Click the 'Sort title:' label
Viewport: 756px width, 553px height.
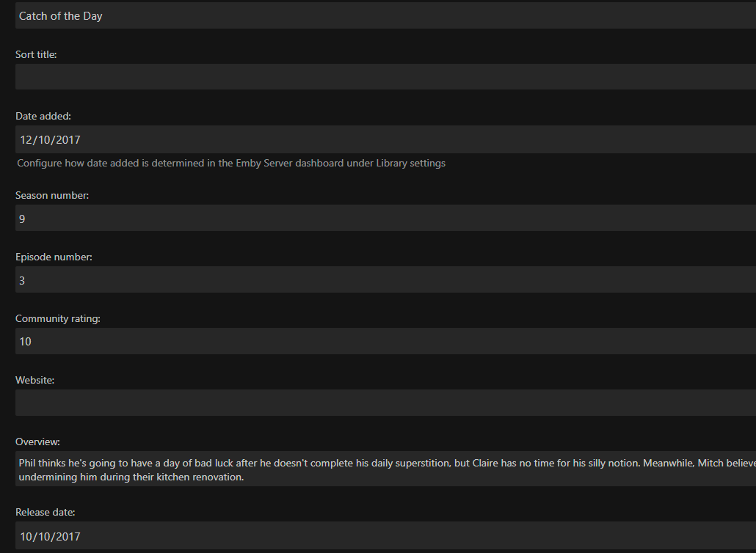point(36,54)
